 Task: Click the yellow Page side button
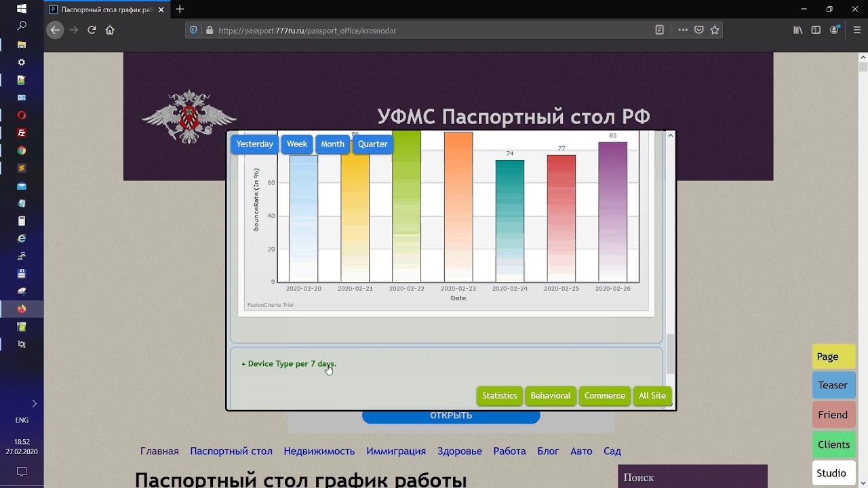click(834, 357)
